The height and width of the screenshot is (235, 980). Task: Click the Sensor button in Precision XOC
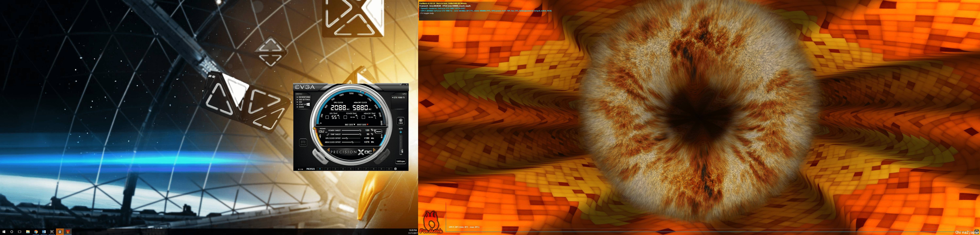[303, 143]
